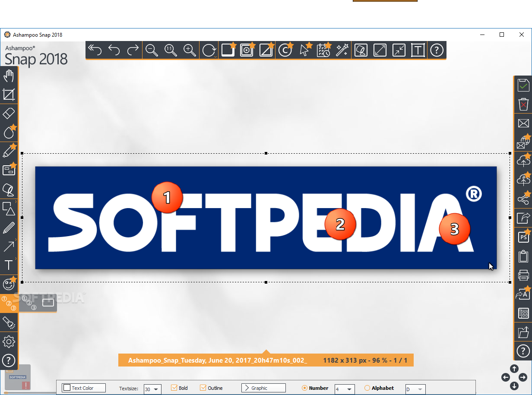Expand the Rotate tool options arrow
Viewport: 532px width, 395px height.
point(215,56)
